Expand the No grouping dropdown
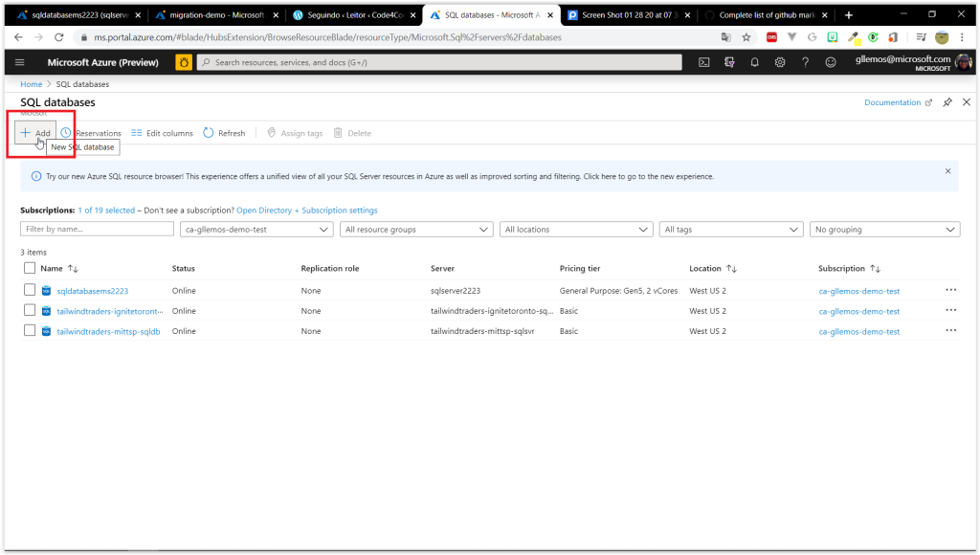 pos(885,230)
